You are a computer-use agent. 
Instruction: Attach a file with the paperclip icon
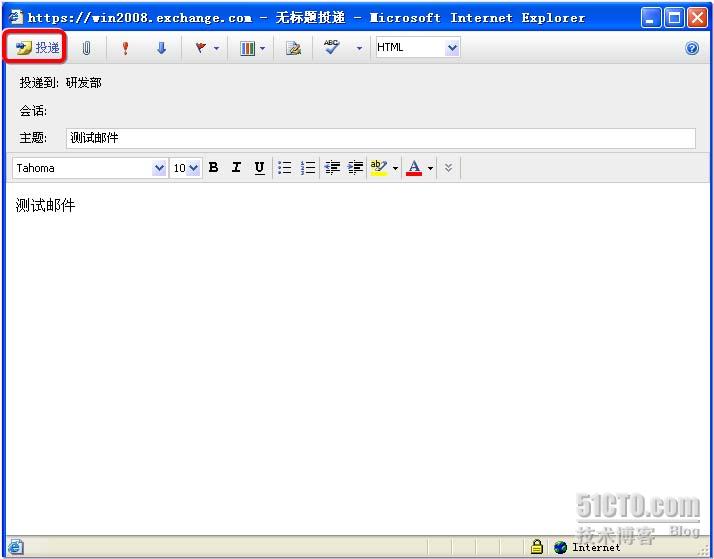[x=86, y=48]
